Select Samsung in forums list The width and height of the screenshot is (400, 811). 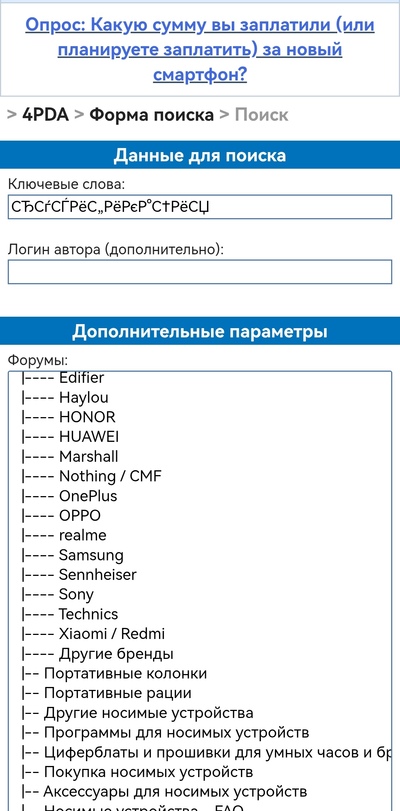click(x=200, y=555)
